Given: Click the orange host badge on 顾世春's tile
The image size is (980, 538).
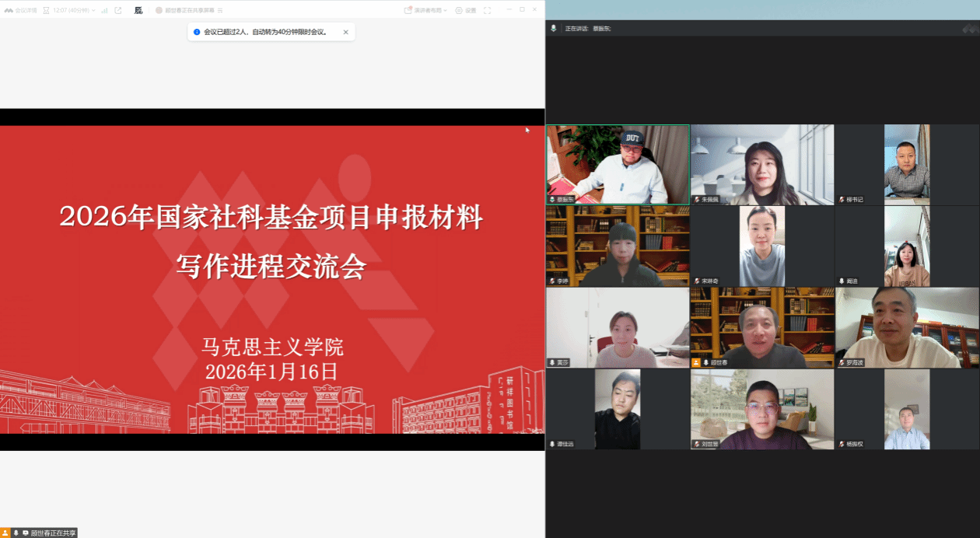Looking at the screenshot, I should 696,362.
